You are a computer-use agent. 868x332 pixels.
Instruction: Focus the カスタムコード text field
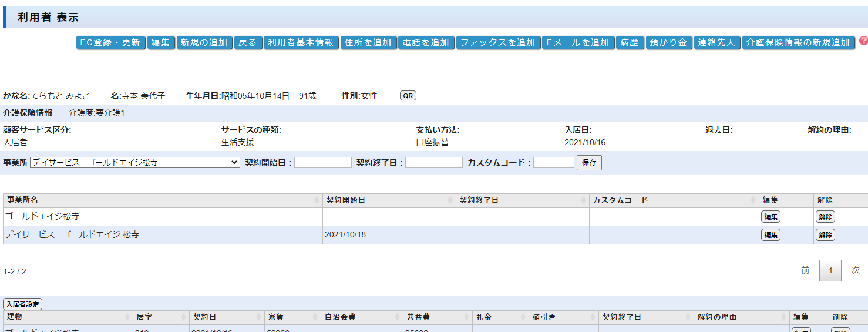pyautogui.click(x=553, y=163)
